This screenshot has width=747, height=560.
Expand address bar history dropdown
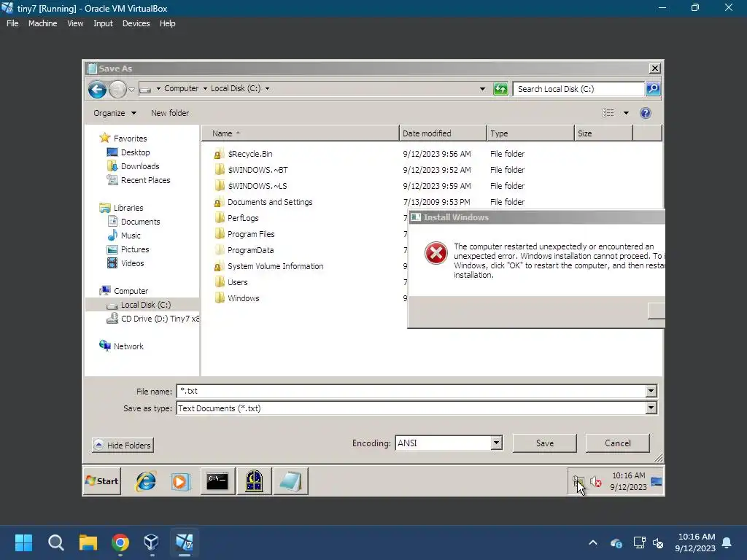click(x=482, y=88)
